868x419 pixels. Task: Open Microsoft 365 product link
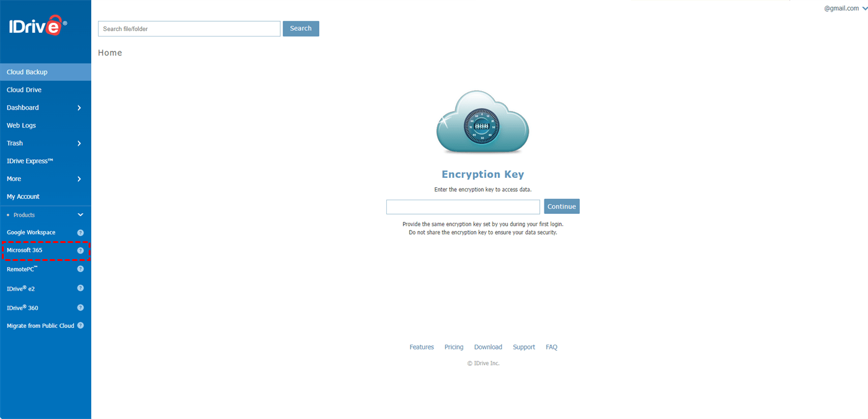click(25, 250)
